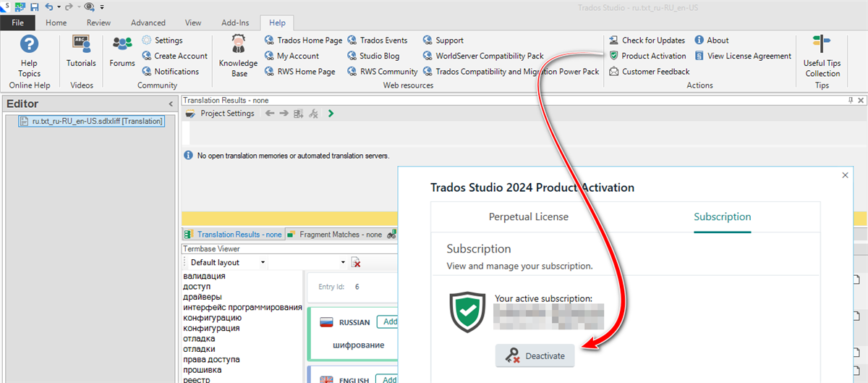Screen dimensions: 868x383
Task: Switch to the Add-Ins ribbon tab
Action: (x=235, y=22)
